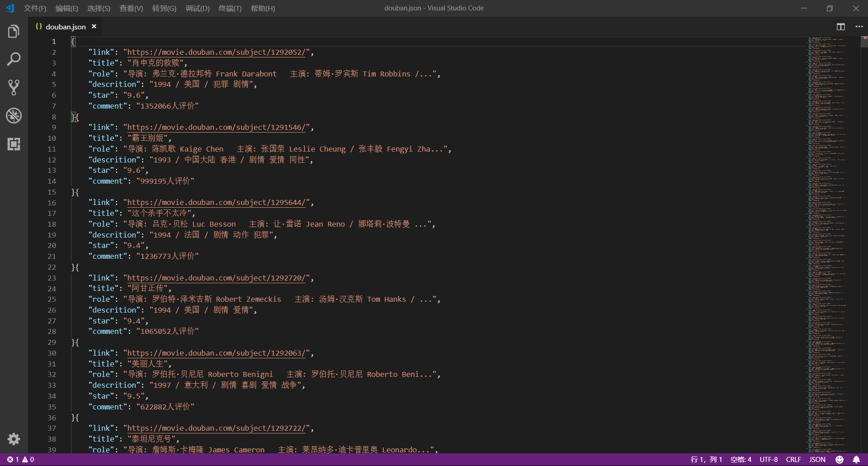Click role text Frank Darabont
This screenshot has height=466, width=868.
[x=246, y=74]
